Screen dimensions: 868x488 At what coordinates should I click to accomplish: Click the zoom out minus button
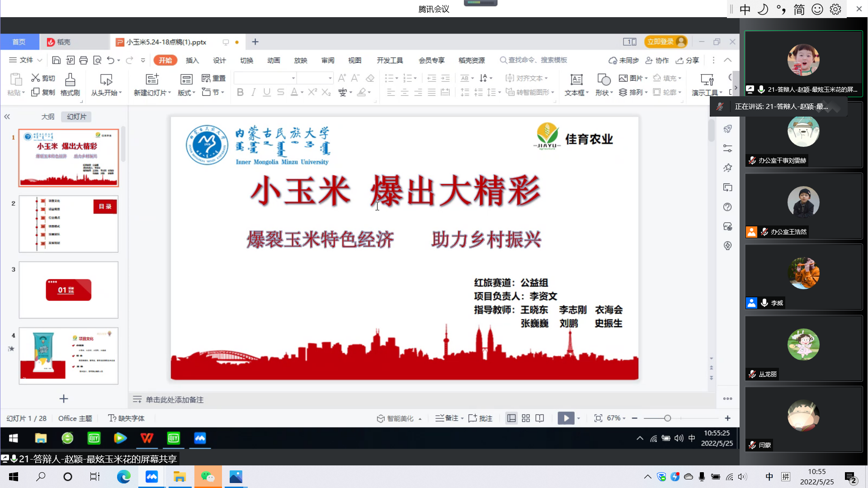(x=635, y=418)
